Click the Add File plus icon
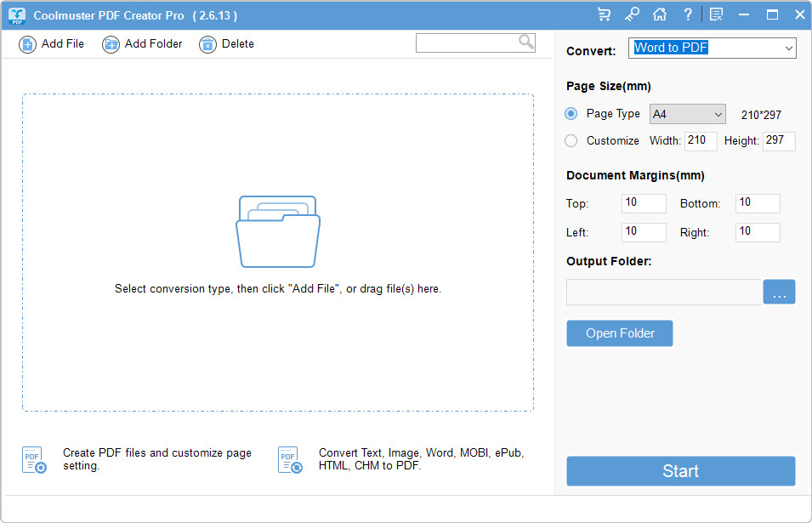The height and width of the screenshot is (523, 812). [x=27, y=44]
